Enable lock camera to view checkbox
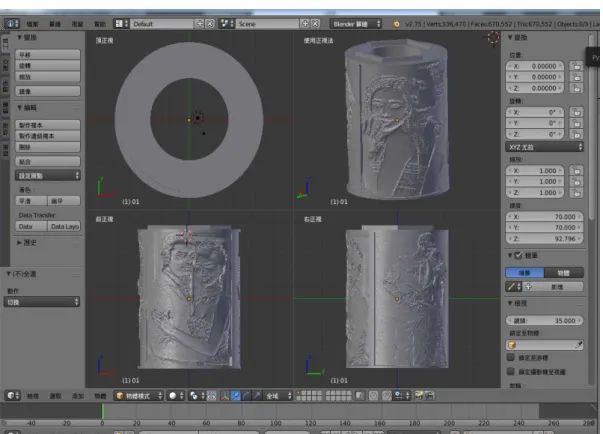Screen dimensions: 603x434 pos(510,371)
